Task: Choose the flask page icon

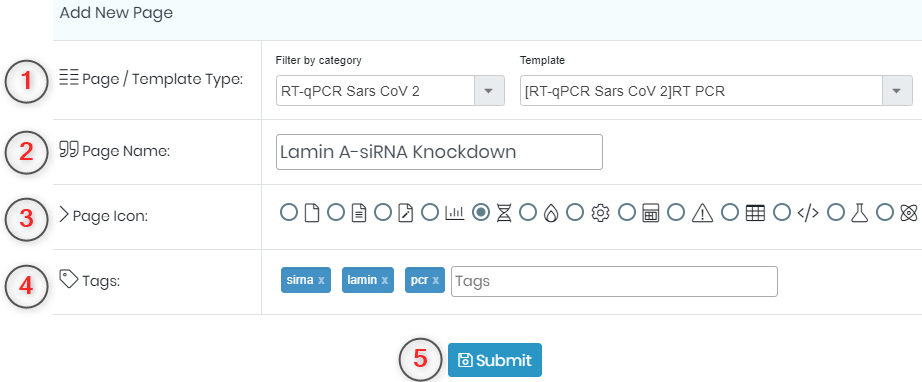Action: click(860, 213)
